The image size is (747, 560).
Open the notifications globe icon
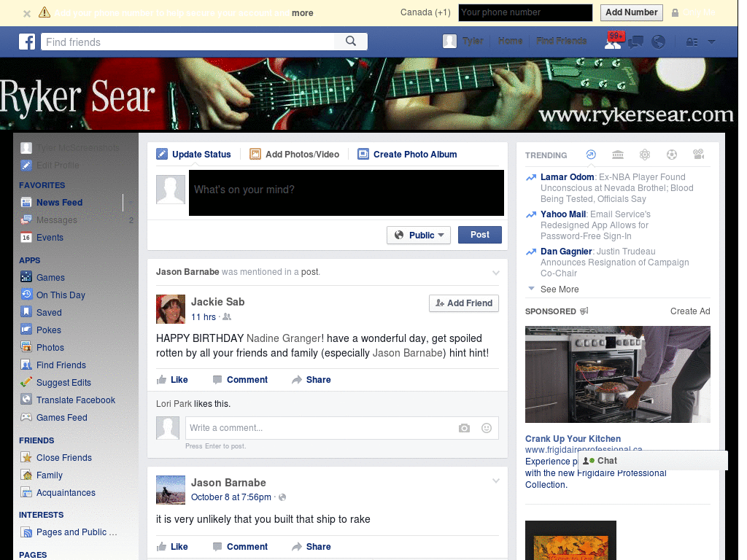(x=659, y=42)
